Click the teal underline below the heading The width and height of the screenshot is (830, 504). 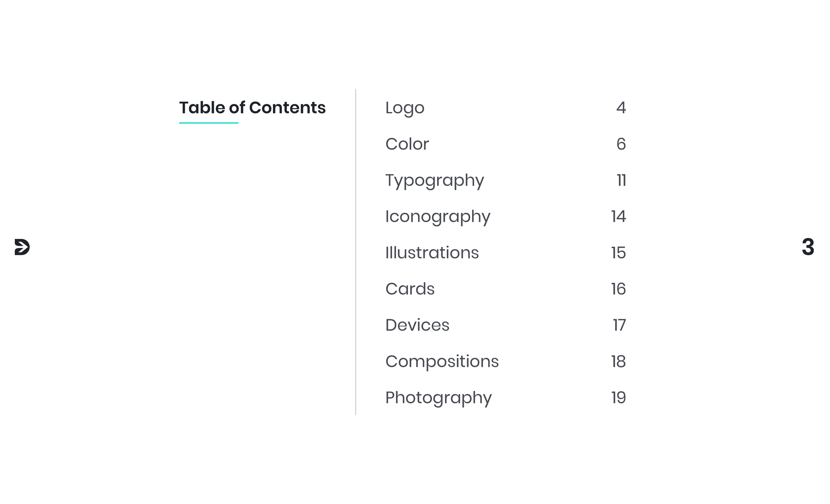(x=209, y=123)
